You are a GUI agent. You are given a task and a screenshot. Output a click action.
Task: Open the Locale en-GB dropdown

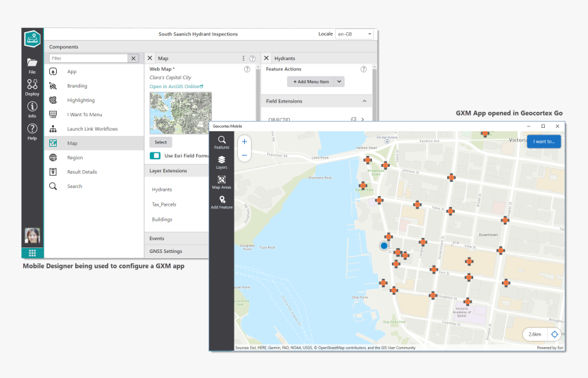[355, 33]
